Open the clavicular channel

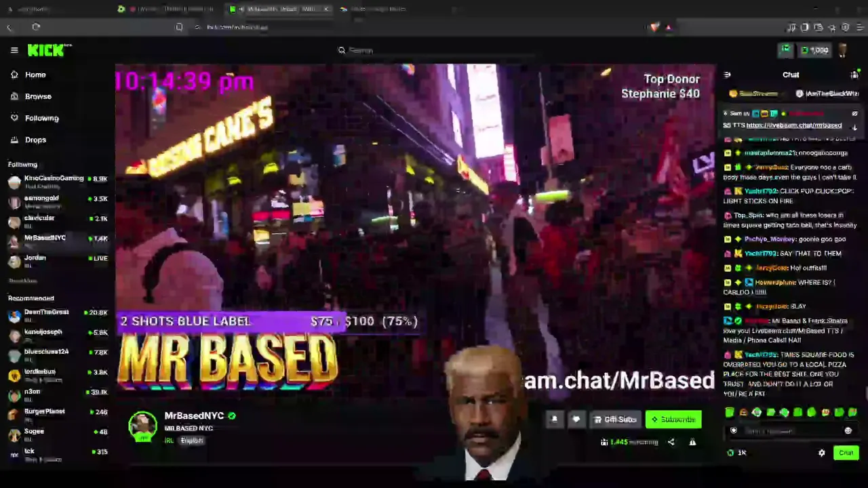point(58,220)
